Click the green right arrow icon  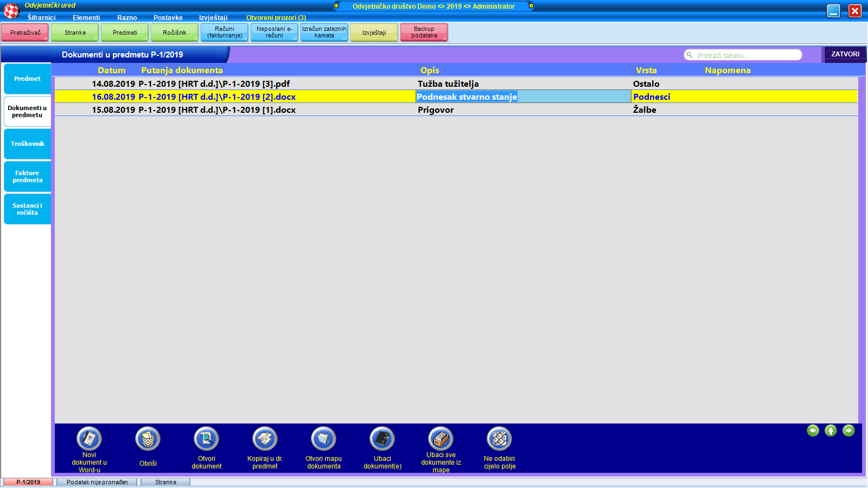coord(848,431)
